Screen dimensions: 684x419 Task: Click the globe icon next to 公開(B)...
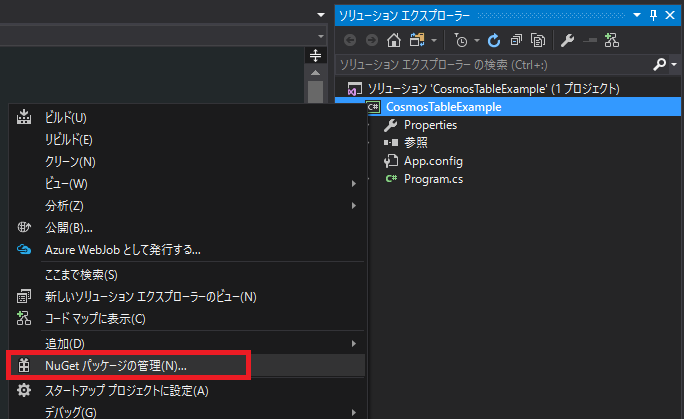pyautogui.click(x=24, y=227)
